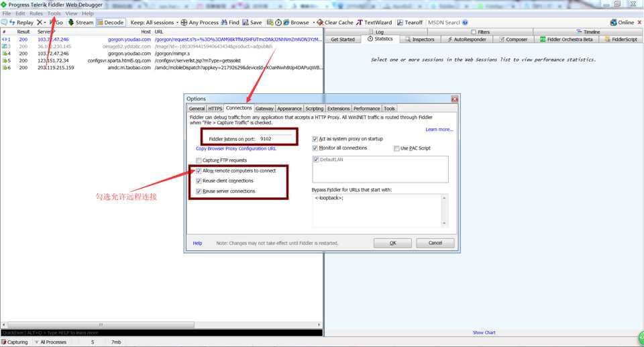Confirm Options dialog with OK
The height and width of the screenshot is (347, 644).
coord(392,243)
